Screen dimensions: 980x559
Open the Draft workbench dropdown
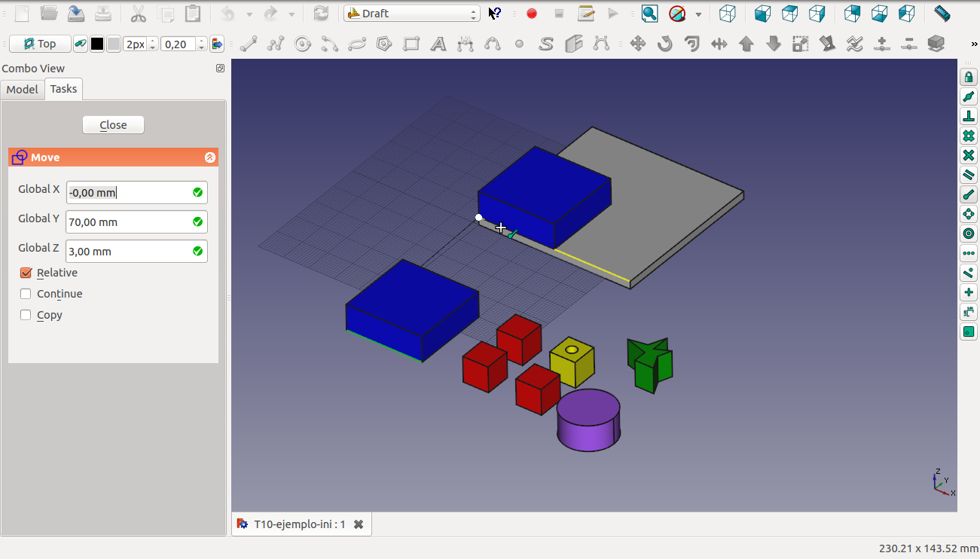coord(411,14)
